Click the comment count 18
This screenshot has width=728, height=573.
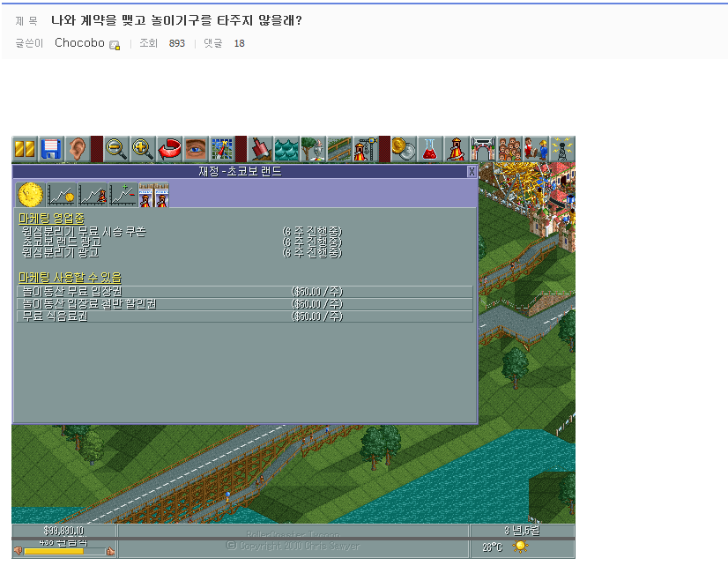coord(239,43)
